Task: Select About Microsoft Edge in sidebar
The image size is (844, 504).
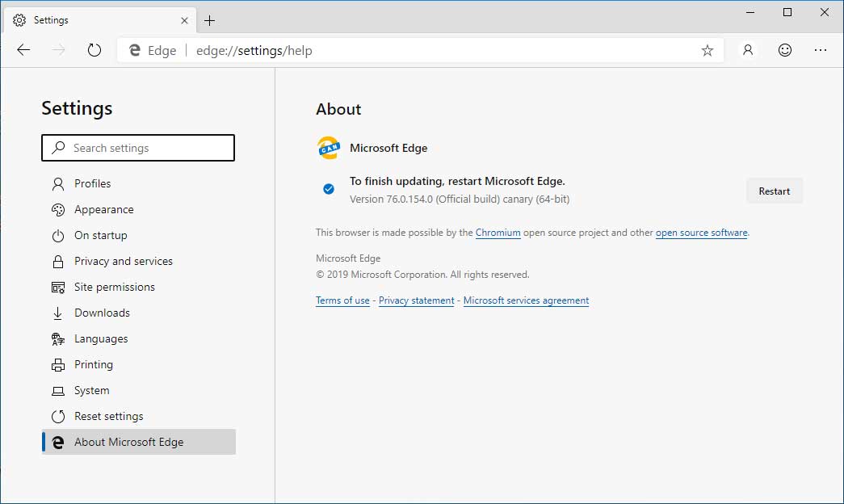Action: coord(138,442)
